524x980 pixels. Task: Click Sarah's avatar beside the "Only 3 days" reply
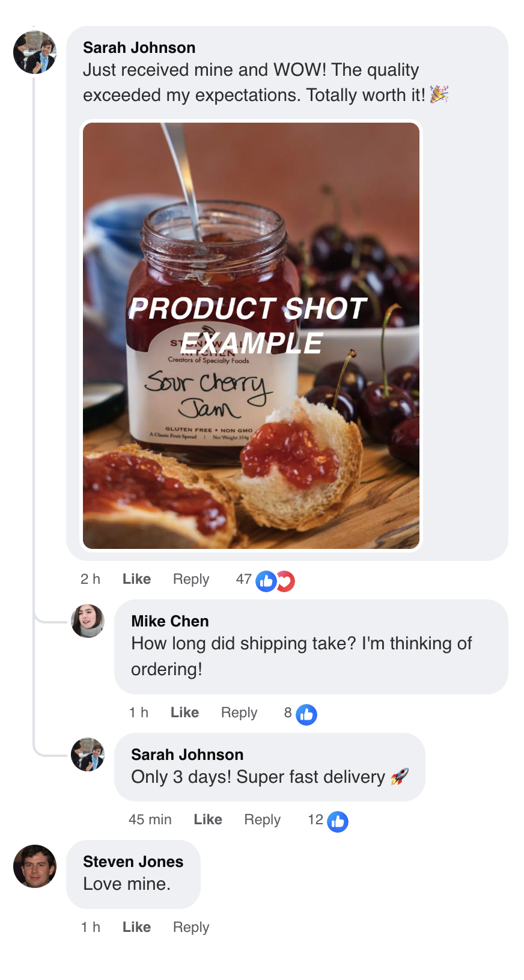[88, 755]
